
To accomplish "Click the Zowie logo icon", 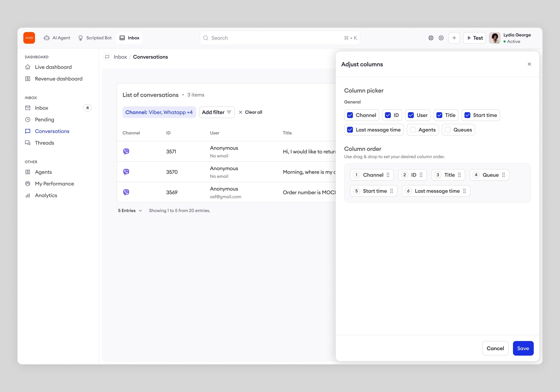I will tap(29, 38).
